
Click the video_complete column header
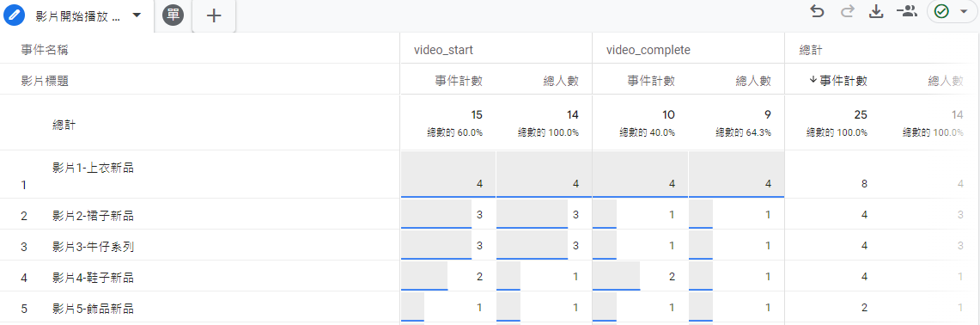click(x=648, y=51)
